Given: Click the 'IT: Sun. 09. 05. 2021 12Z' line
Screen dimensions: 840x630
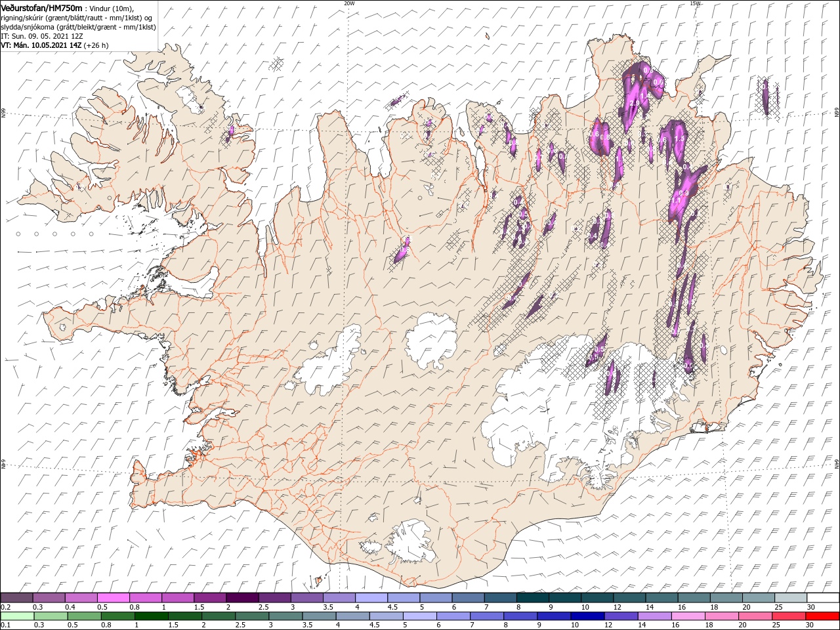Looking at the screenshot, I should coord(41,36).
